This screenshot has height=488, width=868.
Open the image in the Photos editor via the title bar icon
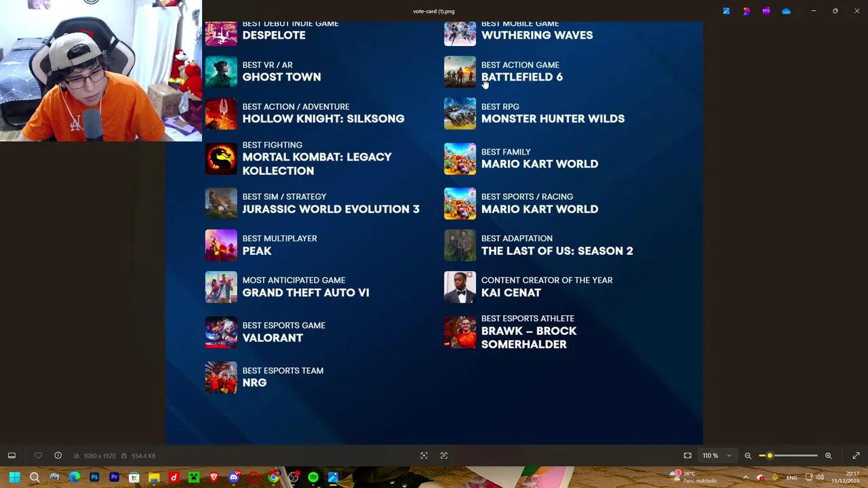[x=726, y=11]
